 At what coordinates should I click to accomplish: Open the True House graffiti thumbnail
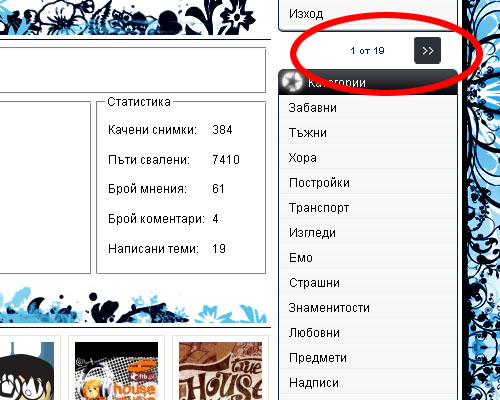click(x=220, y=371)
